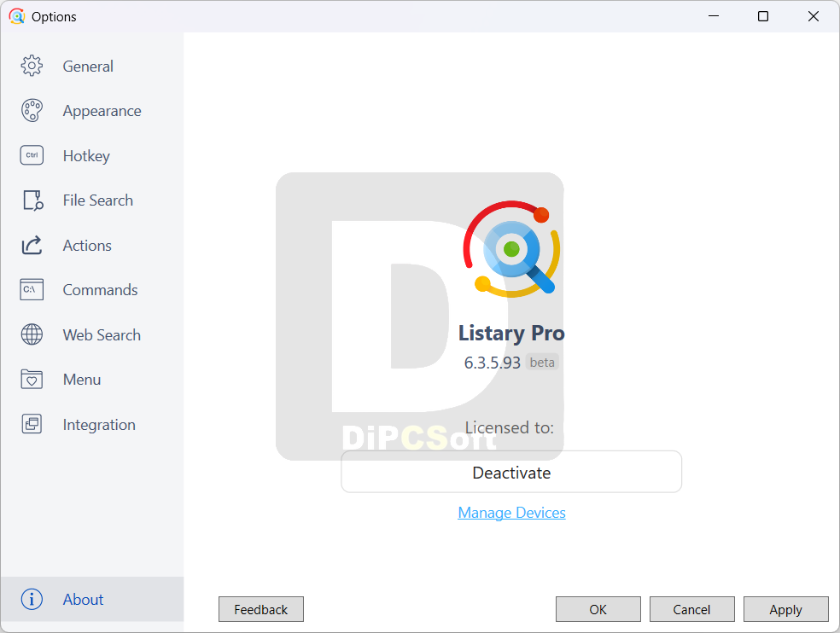Open the Actions tab

(92, 245)
